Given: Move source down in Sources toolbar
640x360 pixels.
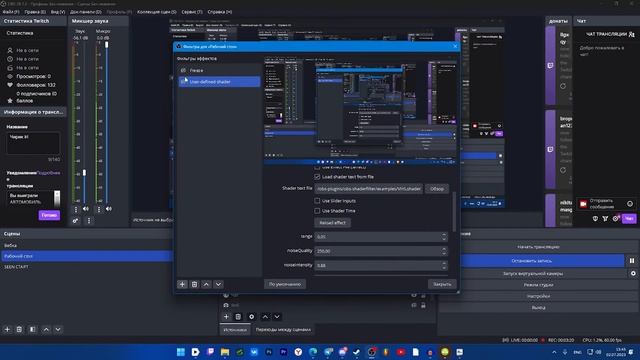Looking at the screenshot, I should click(277, 316).
